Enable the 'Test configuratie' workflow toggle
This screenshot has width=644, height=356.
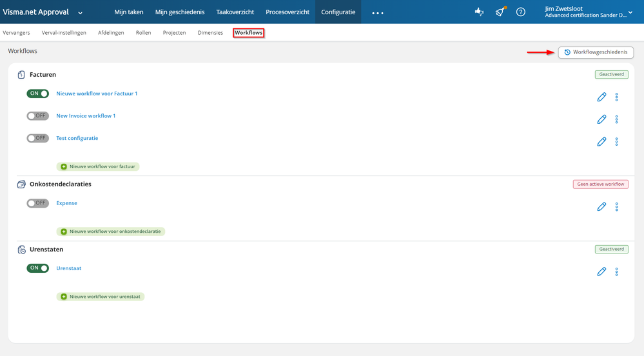38,138
